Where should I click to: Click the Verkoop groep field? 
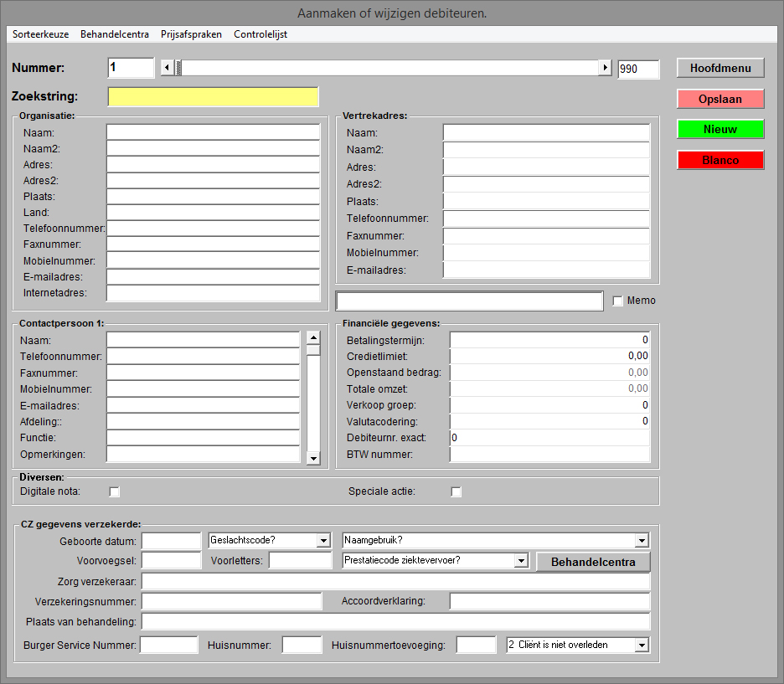(x=550, y=405)
